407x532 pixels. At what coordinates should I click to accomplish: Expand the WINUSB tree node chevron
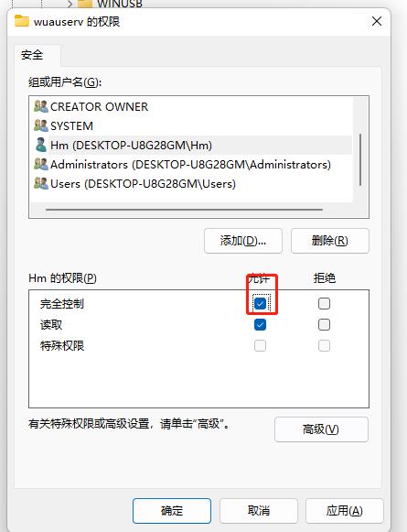tap(70, 4)
